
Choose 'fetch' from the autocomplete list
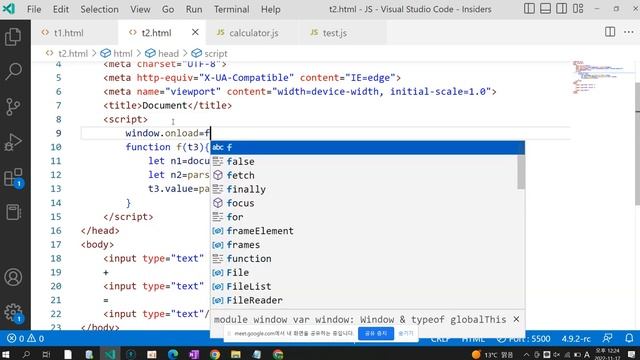(x=364, y=175)
